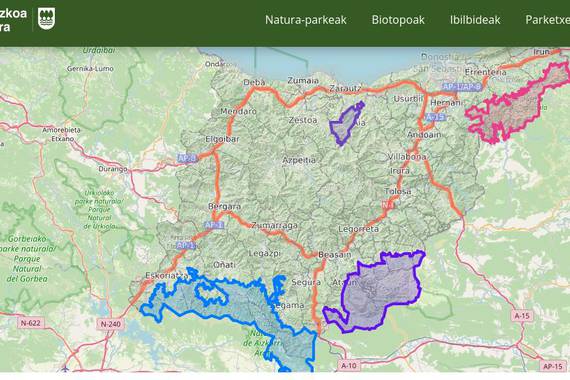Viewport: 570px width, 380px height.
Task: Click the Segura town label
Action: (306, 282)
